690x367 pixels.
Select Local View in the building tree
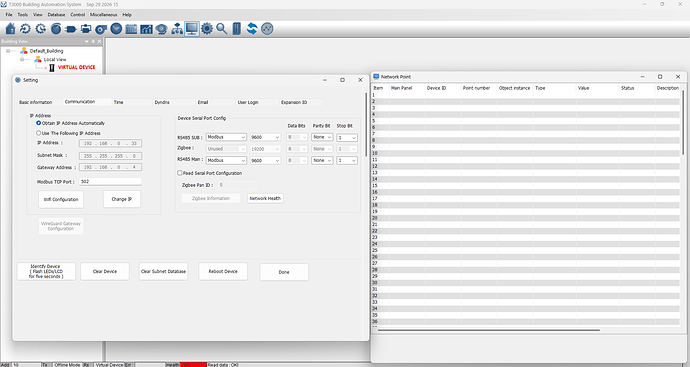[55, 59]
